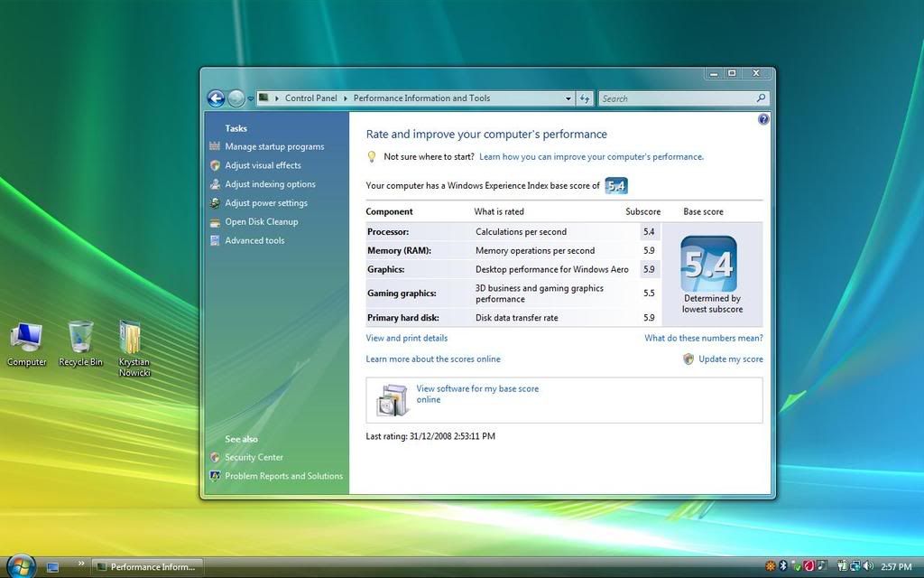This screenshot has height=578, width=924.
Task: Click the Bluetooth tray icon
Action: point(783,565)
